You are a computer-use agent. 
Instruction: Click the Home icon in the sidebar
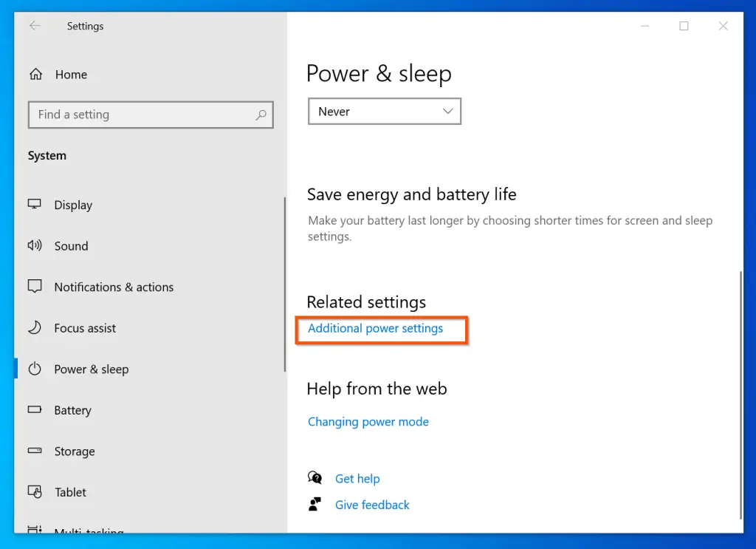[x=35, y=75]
